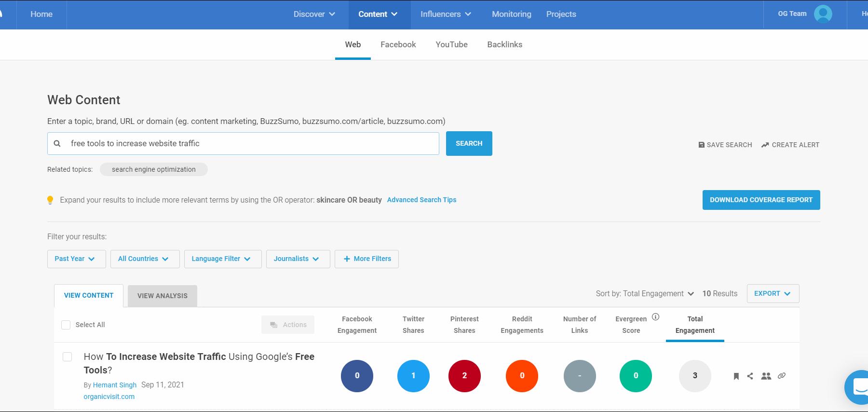Switch to the YouTube tab
The image size is (868, 412).
[x=451, y=44]
